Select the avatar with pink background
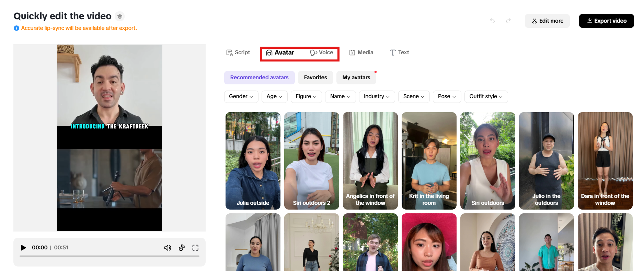Screen dimensions: 644x272 click(x=429, y=243)
